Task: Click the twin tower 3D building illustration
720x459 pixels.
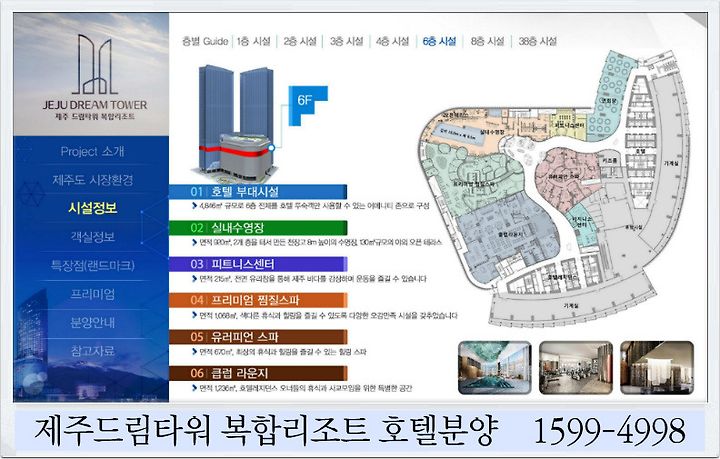Action: 236,124
